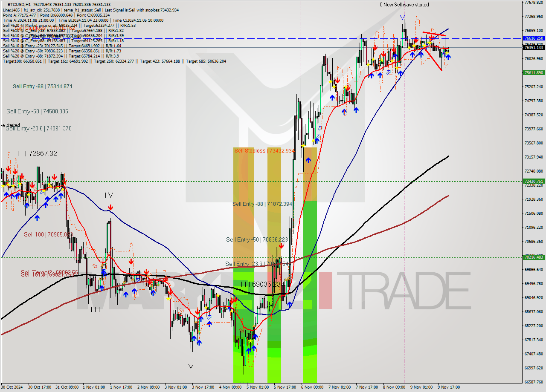Click the 69046.920 price axis value
Viewport: 546px width, 392px height.
click(534, 297)
